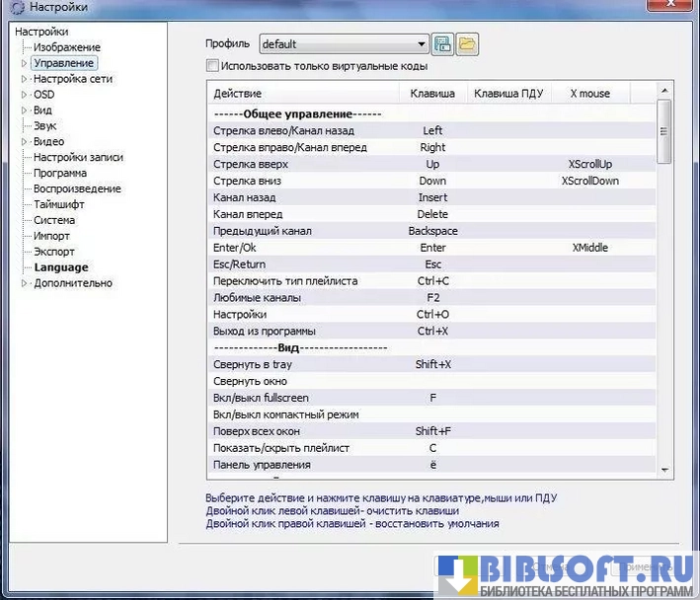Expand the Дополнительно tree node

point(25,283)
